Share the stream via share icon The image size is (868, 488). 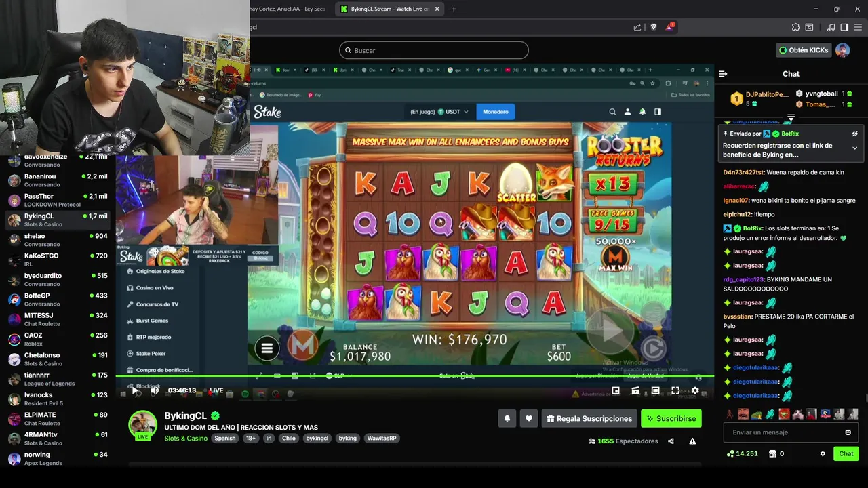(x=671, y=441)
